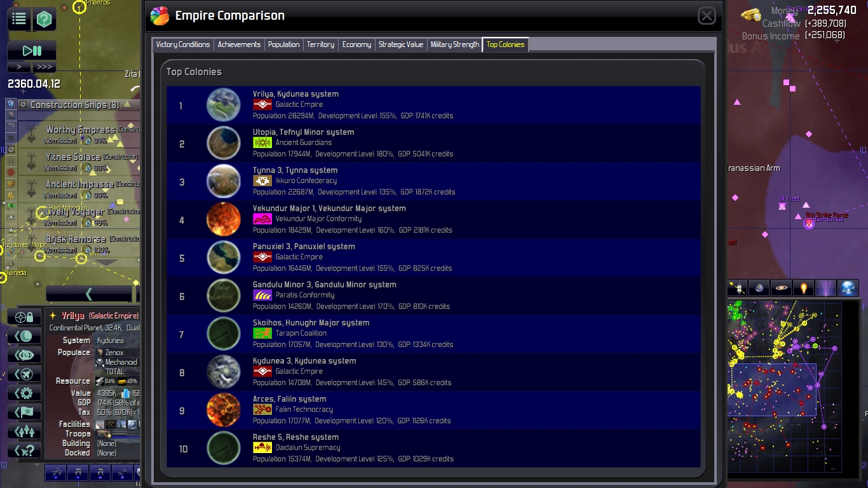Click Daidalun Supremacy yellow flag icon
This screenshot has height=488, width=868.
tap(262, 447)
